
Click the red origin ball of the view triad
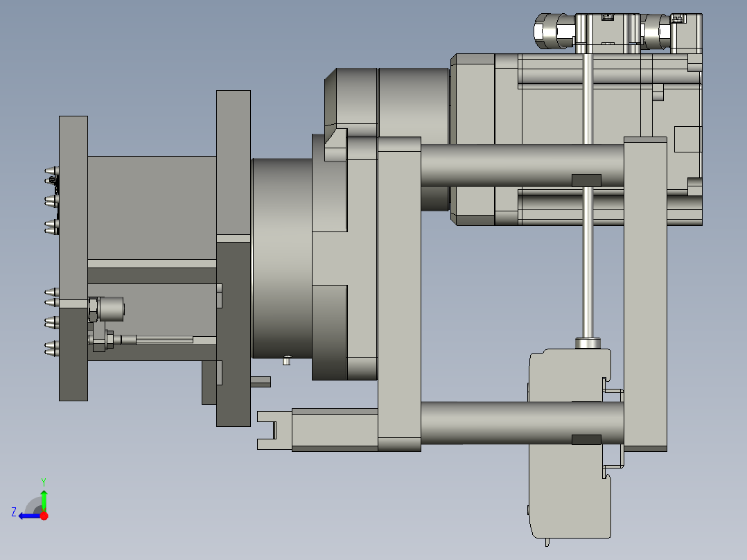(x=44, y=516)
